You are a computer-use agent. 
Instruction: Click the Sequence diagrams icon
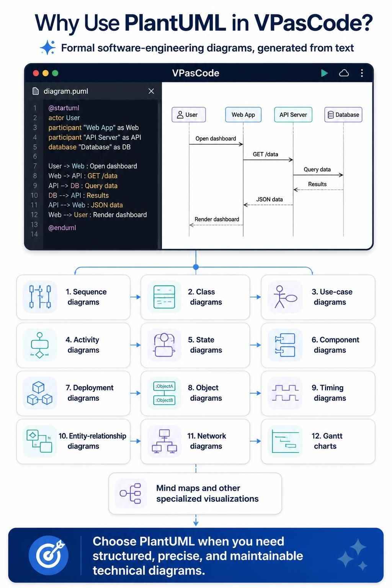(40, 297)
